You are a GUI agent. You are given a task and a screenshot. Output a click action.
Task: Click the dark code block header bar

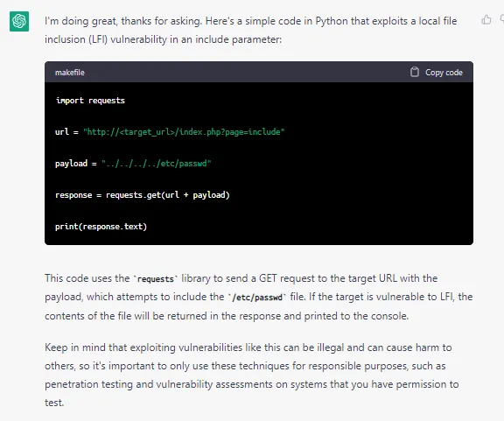point(259,72)
